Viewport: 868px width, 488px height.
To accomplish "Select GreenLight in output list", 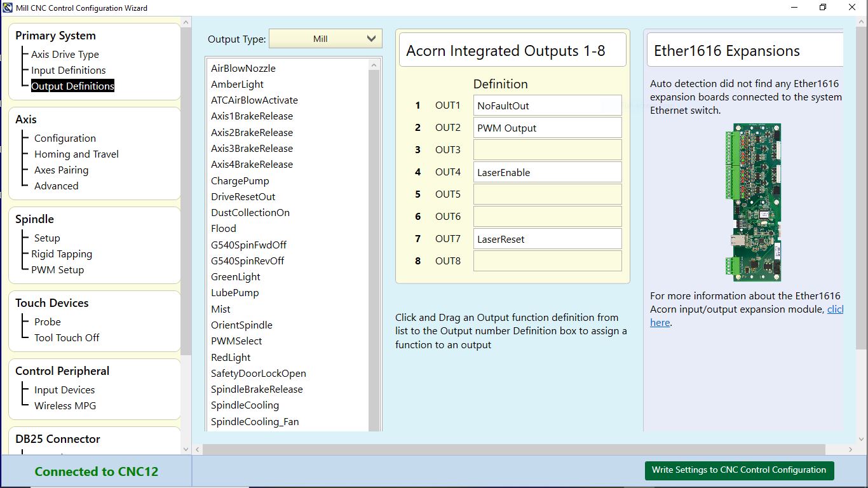I will point(236,276).
